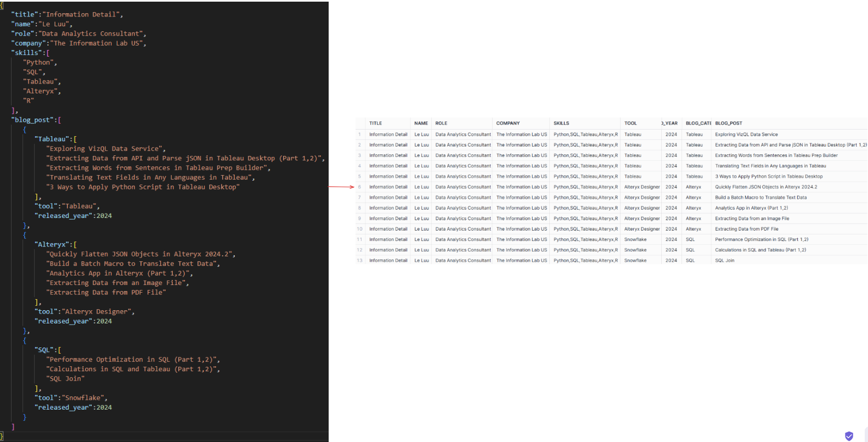Click the BLOG_POST column header
Viewport: 868px width, 442px height.
click(729, 124)
